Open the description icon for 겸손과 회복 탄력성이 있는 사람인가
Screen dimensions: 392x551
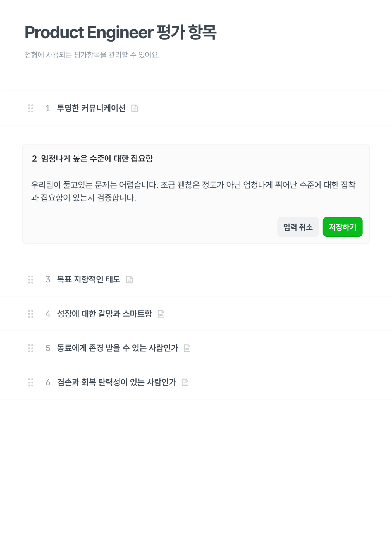coord(185,382)
